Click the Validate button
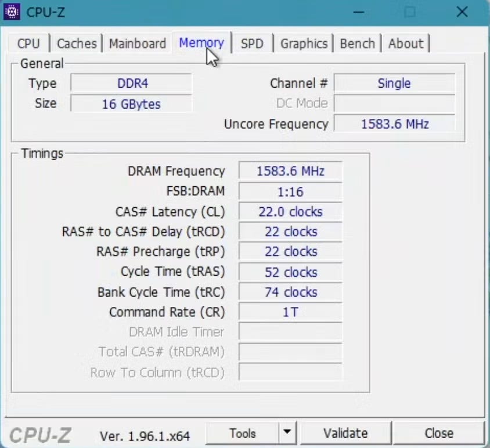This screenshot has width=490, height=448. 345,433
